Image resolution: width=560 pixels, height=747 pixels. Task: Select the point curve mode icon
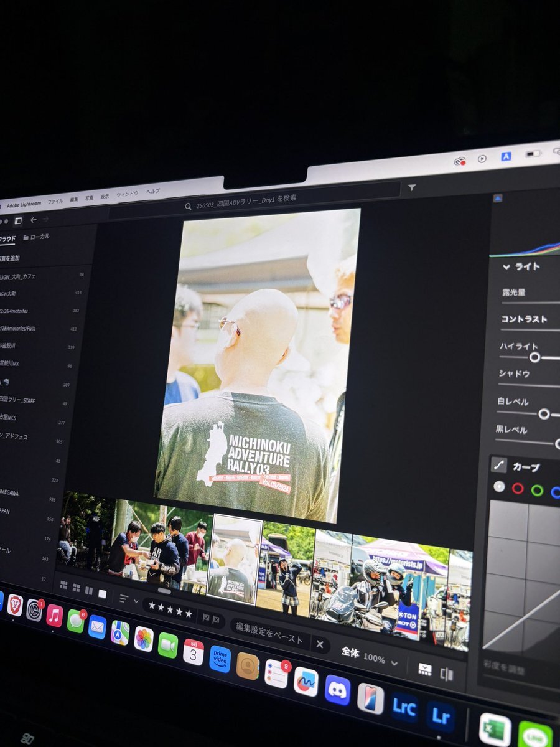point(499,464)
